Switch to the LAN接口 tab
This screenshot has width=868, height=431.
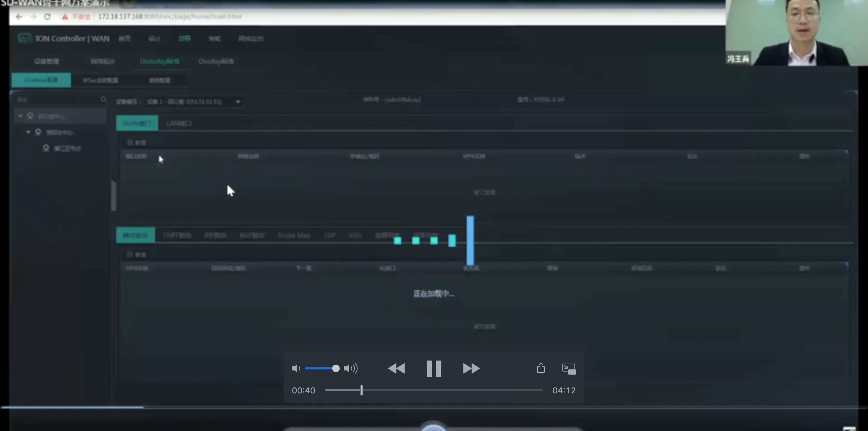tap(179, 123)
